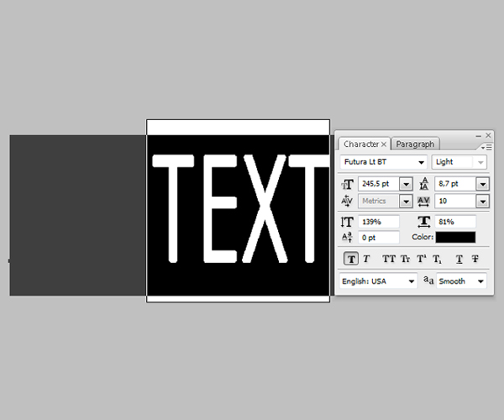The width and height of the screenshot is (504, 420).
Task: Click the horizontal scale field 81%
Action: (455, 222)
